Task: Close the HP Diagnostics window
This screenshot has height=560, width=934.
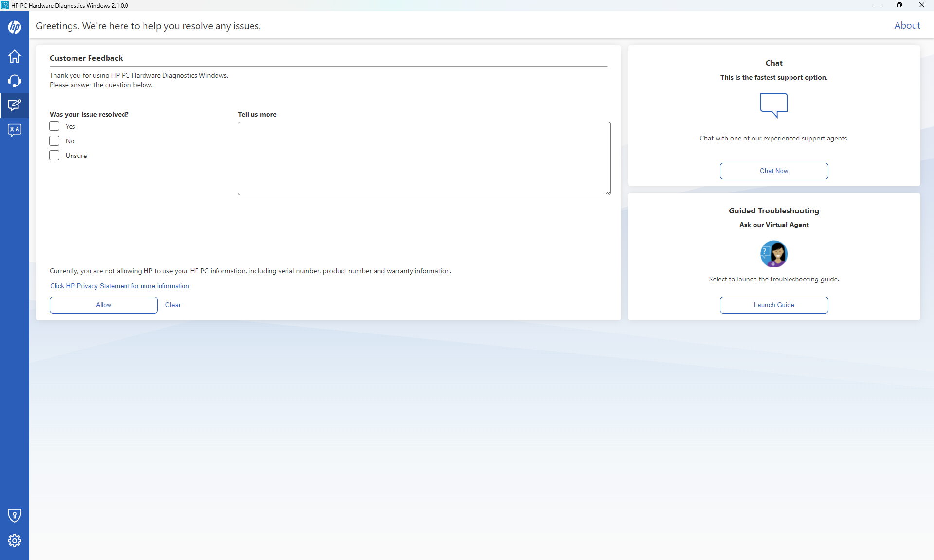Action: click(922, 5)
